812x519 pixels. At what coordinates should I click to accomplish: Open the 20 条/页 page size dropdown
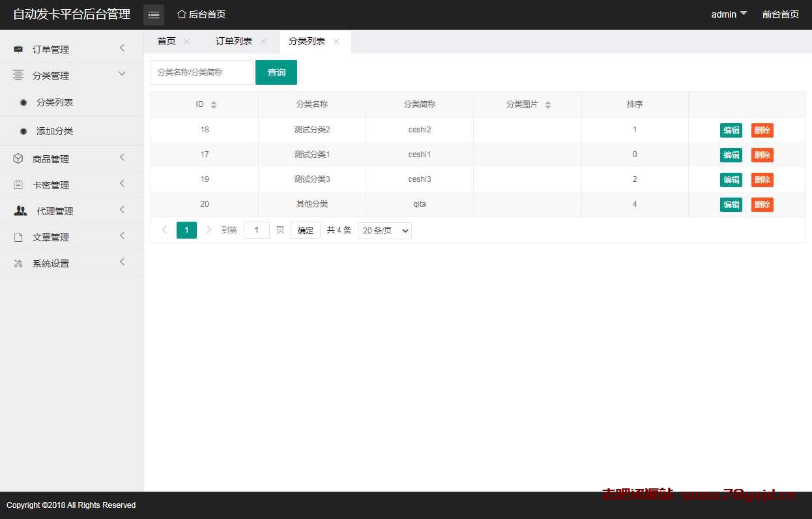384,231
